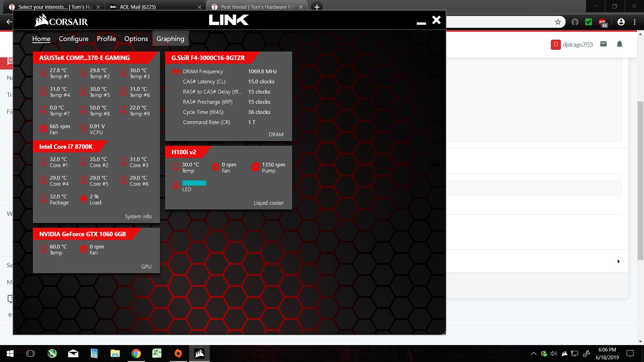This screenshot has width=644, height=362.
Task: Switch to the Profile tab
Action: 106,39
